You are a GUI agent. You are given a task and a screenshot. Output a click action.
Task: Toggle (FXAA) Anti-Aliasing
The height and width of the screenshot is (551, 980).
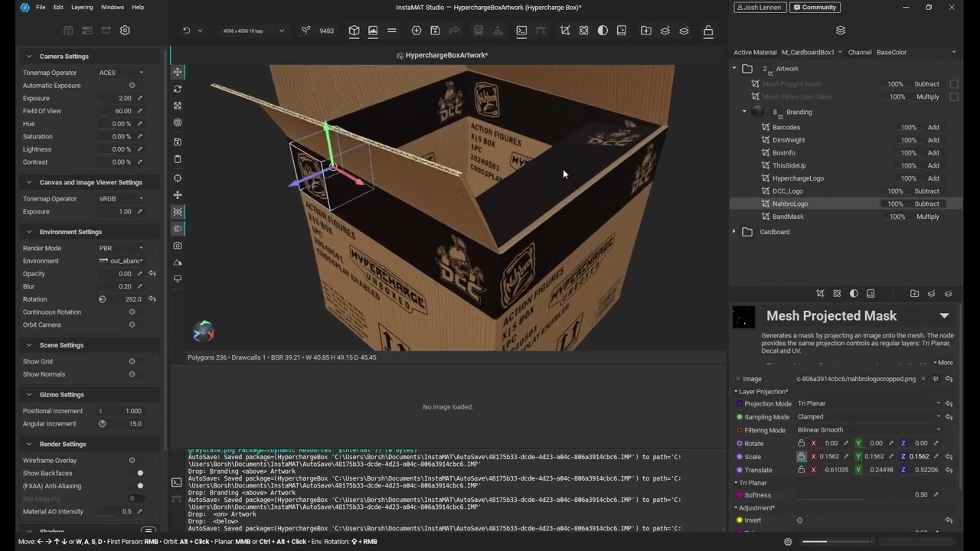(x=140, y=486)
